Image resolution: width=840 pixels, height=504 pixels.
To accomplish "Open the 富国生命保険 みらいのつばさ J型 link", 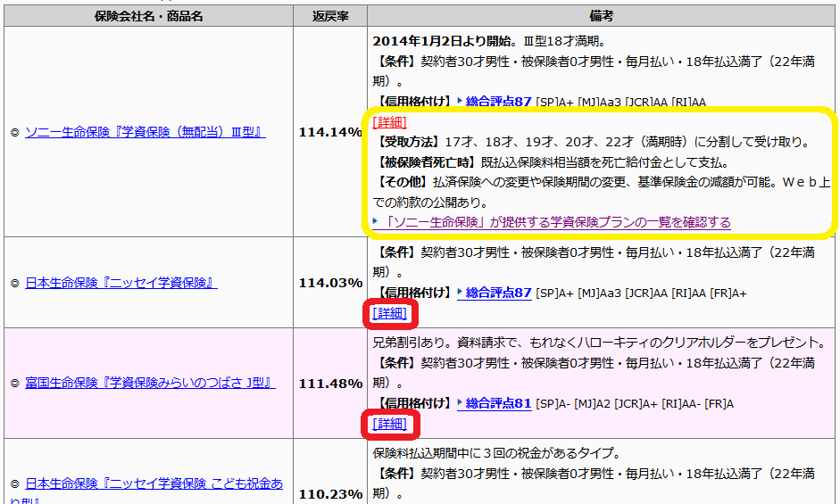I will [x=150, y=383].
